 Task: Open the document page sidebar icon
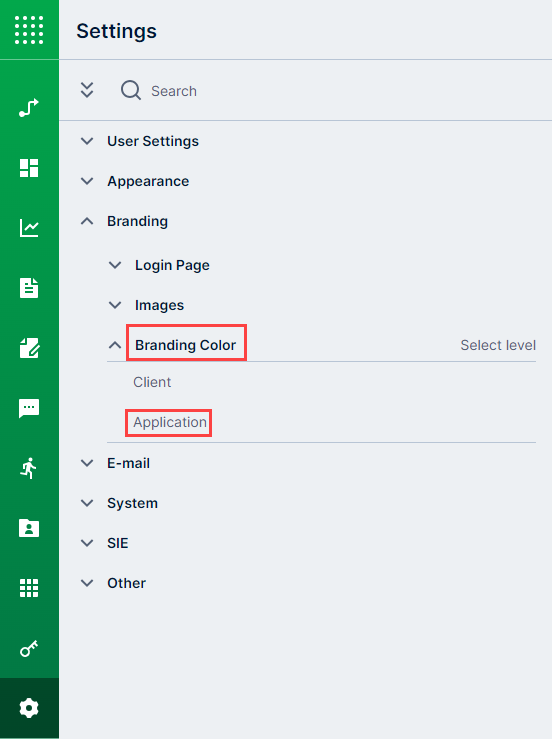click(x=29, y=288)
